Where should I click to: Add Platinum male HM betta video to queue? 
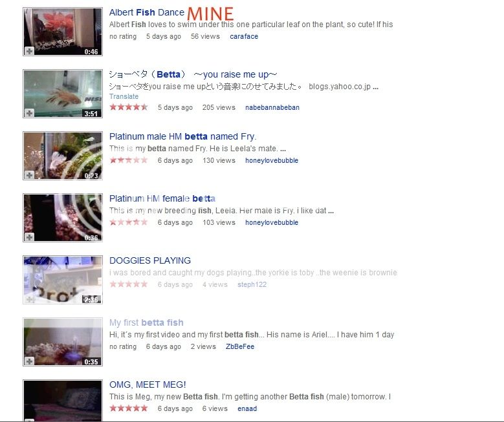(x=29, y=175)
